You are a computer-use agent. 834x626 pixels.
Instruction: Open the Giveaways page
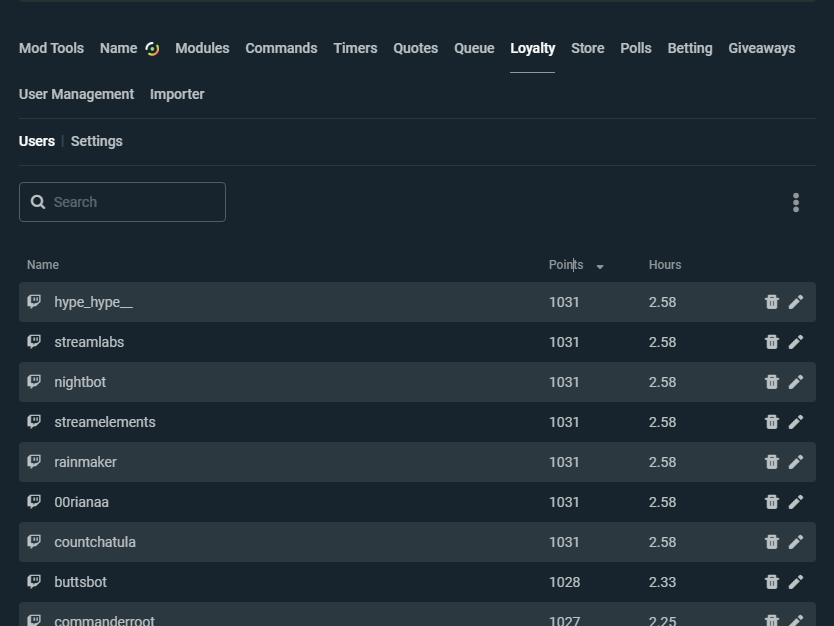pyautogui.click(x=762, y=47)
